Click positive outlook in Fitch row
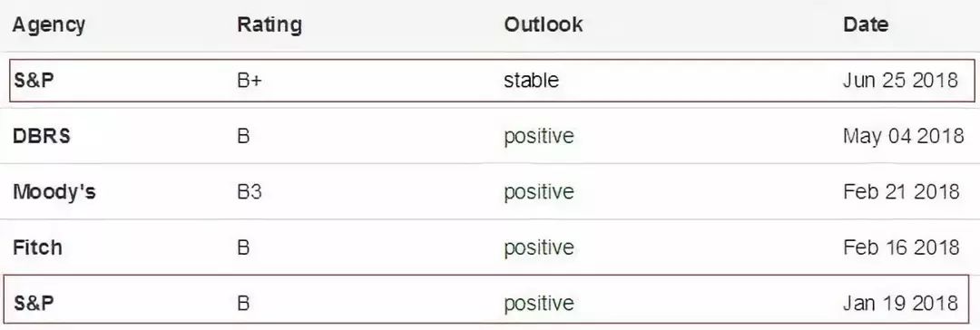 tap(539, 248)
